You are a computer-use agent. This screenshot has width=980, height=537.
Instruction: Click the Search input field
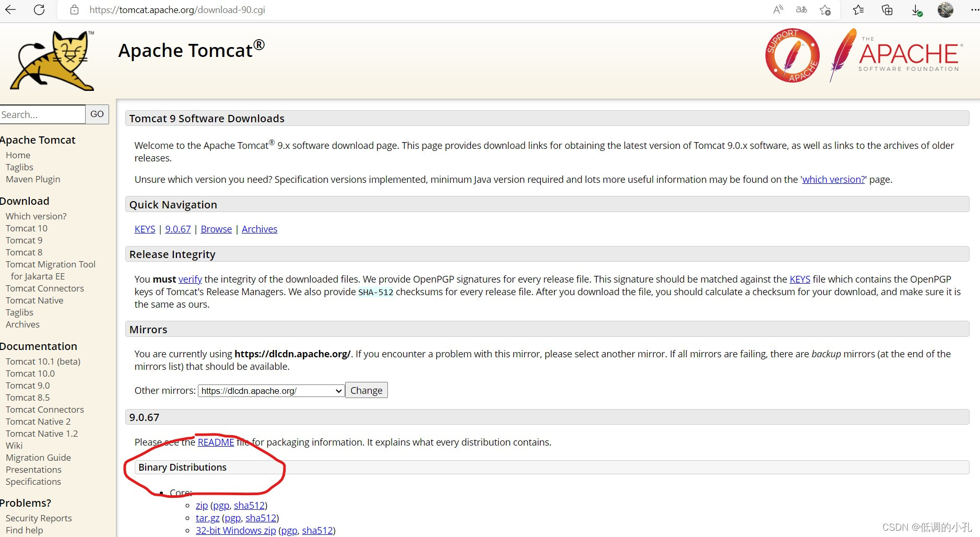[x=42, y=114]
